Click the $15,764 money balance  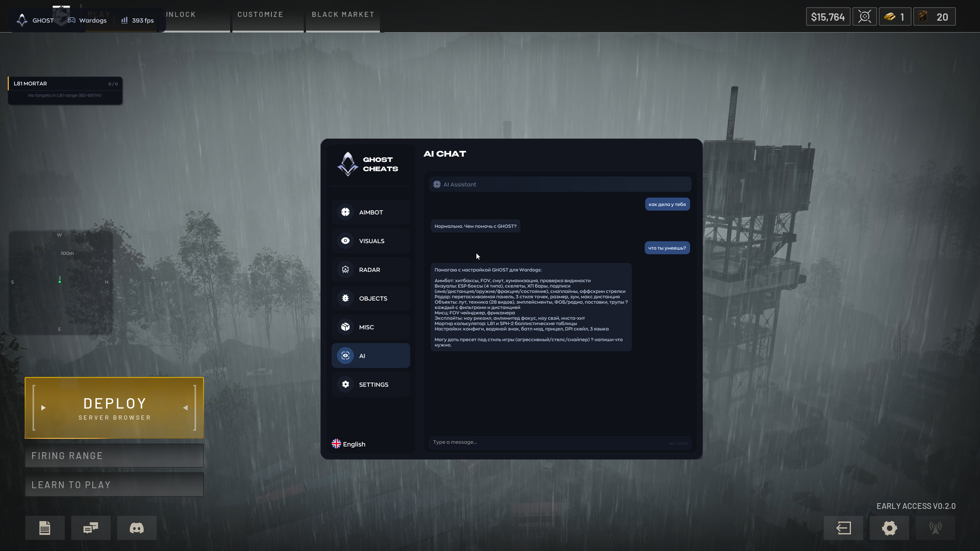point(828,17)
